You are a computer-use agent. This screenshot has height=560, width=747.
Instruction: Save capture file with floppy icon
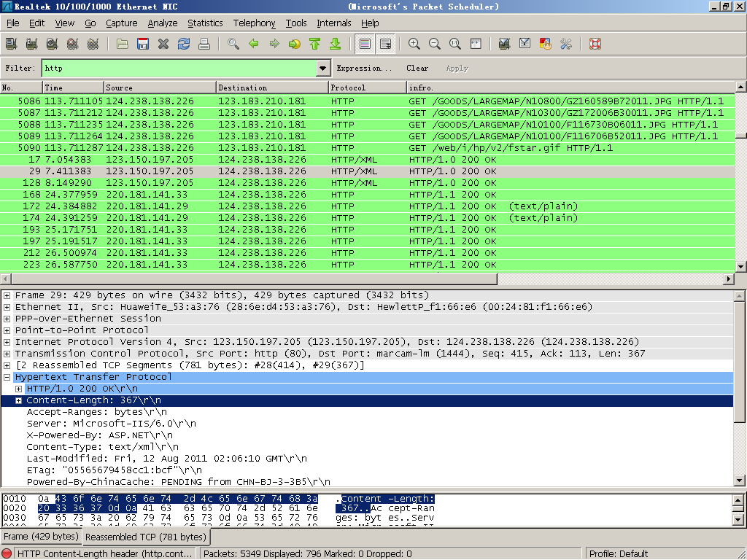[x=143, y=44]
